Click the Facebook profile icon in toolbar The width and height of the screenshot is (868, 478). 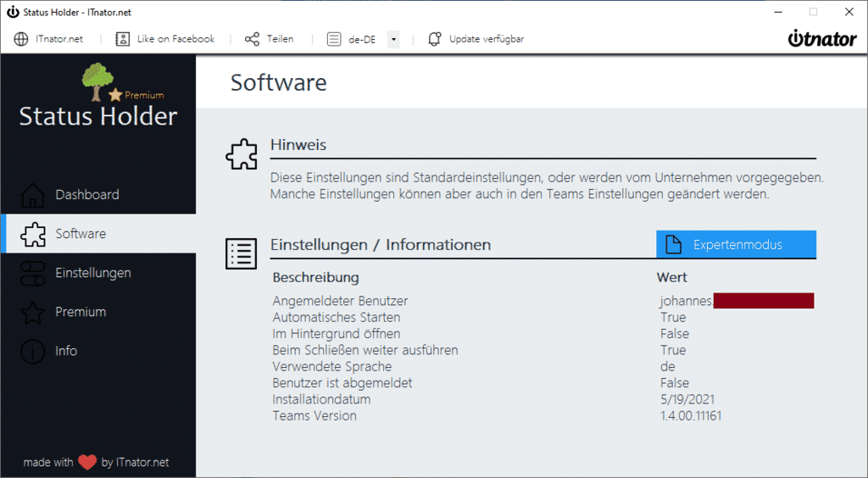tap(122, 39)
